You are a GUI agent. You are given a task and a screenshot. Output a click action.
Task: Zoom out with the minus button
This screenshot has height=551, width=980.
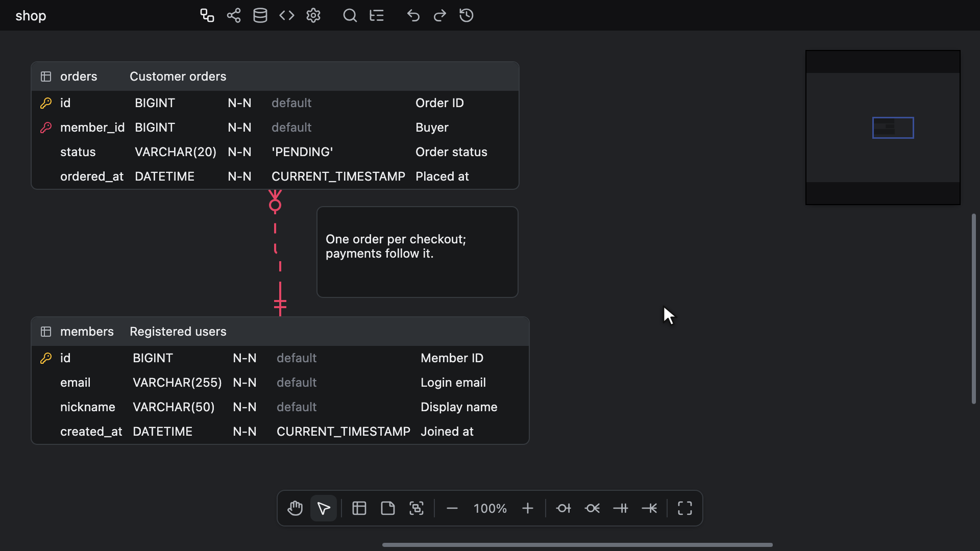(452, 508)
